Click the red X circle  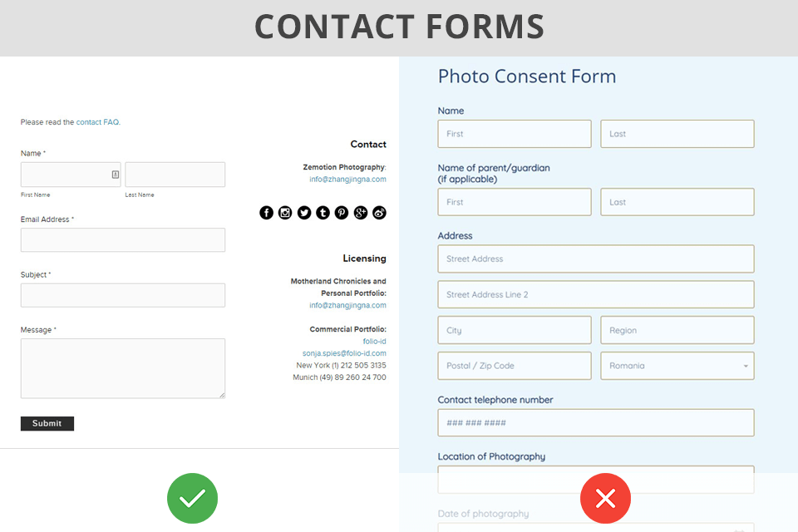click(605, 498)
